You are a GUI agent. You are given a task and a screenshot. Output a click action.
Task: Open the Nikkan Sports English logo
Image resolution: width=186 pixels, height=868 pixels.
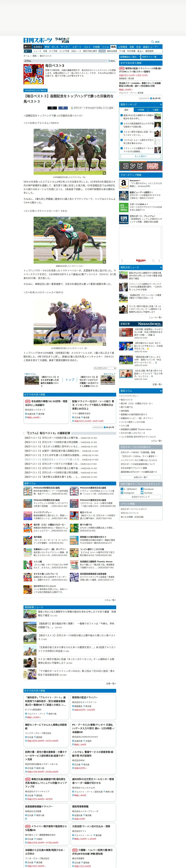pos(150,324)
